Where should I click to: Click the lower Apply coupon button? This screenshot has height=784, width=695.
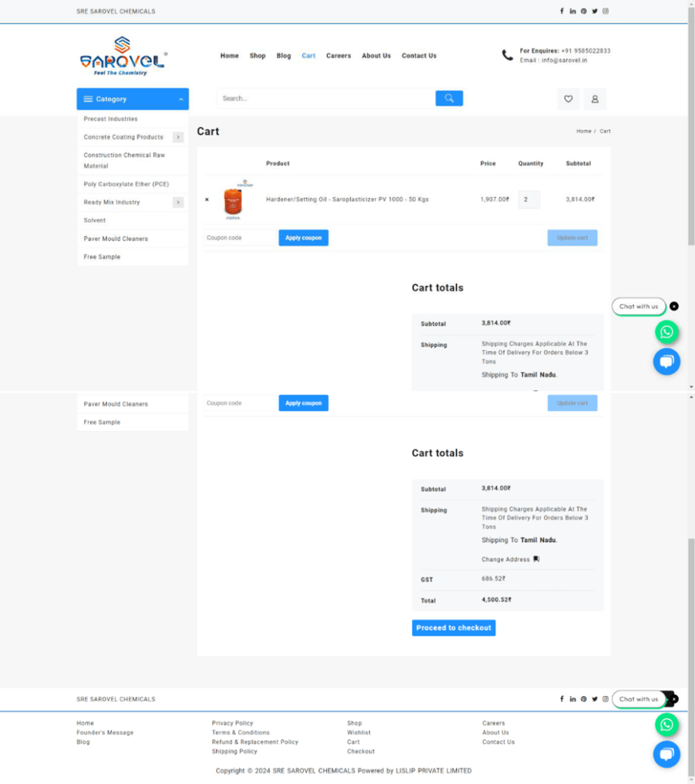(304, 403)
